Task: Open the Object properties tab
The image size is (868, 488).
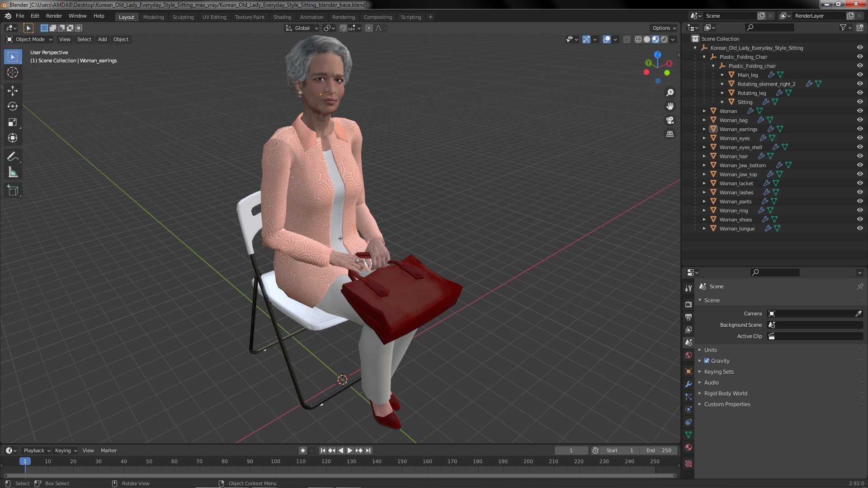Action: 689,371
